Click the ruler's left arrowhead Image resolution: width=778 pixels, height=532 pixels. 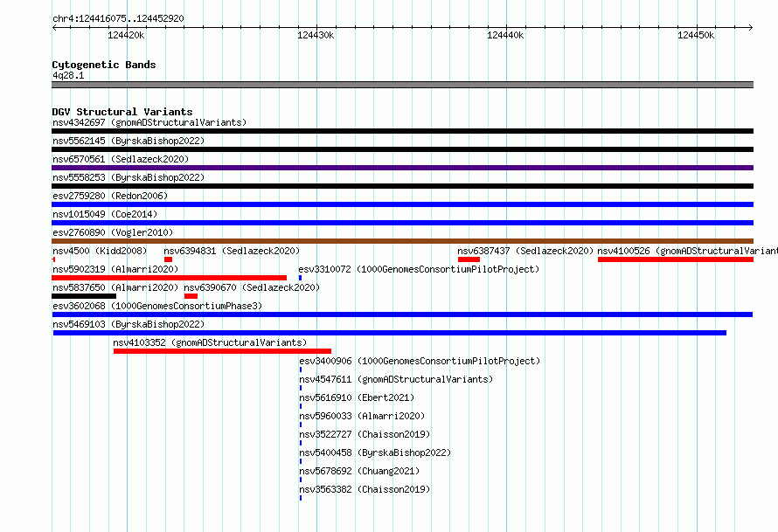[x=54, y=28]
